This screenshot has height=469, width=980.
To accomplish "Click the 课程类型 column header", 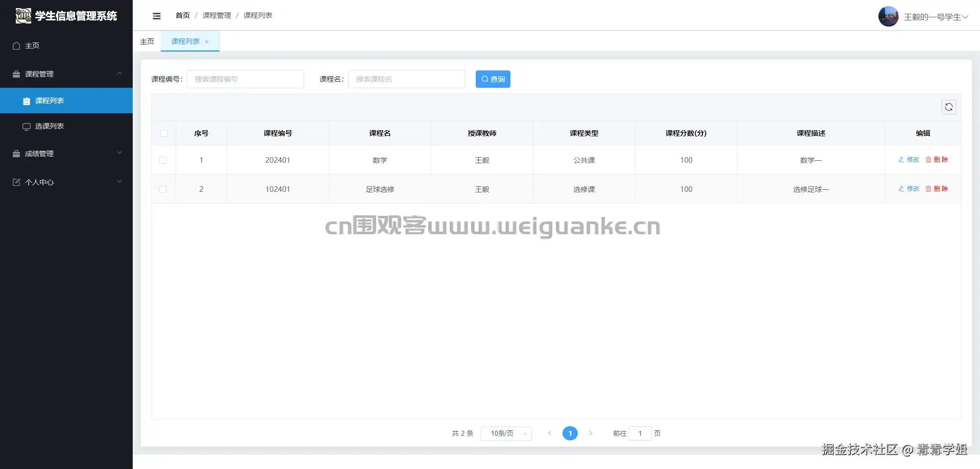I will (584, 133).
